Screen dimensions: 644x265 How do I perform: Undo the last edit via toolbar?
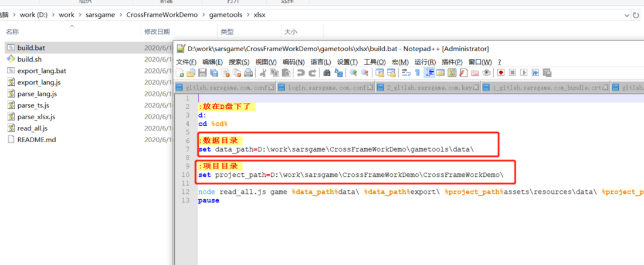point(301,73)
